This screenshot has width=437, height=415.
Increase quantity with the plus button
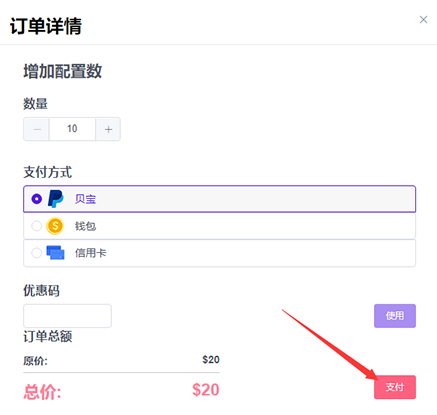point(108,129)
